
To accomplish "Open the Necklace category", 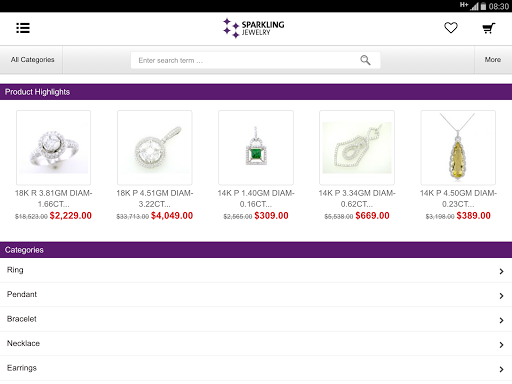I will (256, 344).
